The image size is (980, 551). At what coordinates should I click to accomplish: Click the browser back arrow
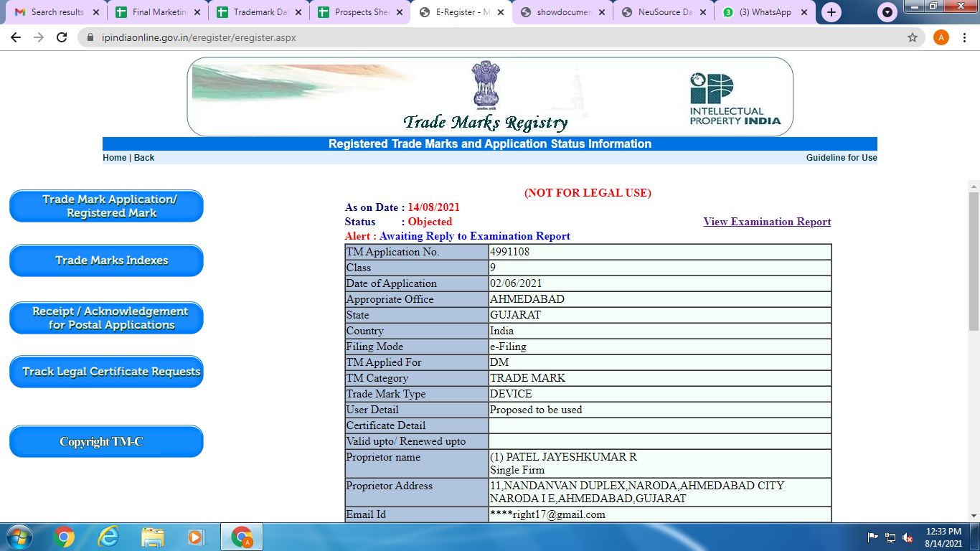16,37
